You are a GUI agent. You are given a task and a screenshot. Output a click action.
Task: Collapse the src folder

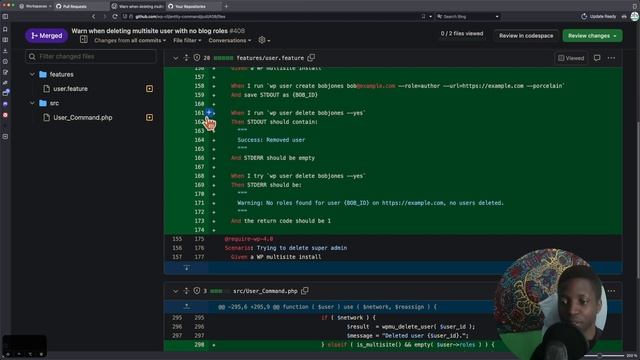coord(32,103)
